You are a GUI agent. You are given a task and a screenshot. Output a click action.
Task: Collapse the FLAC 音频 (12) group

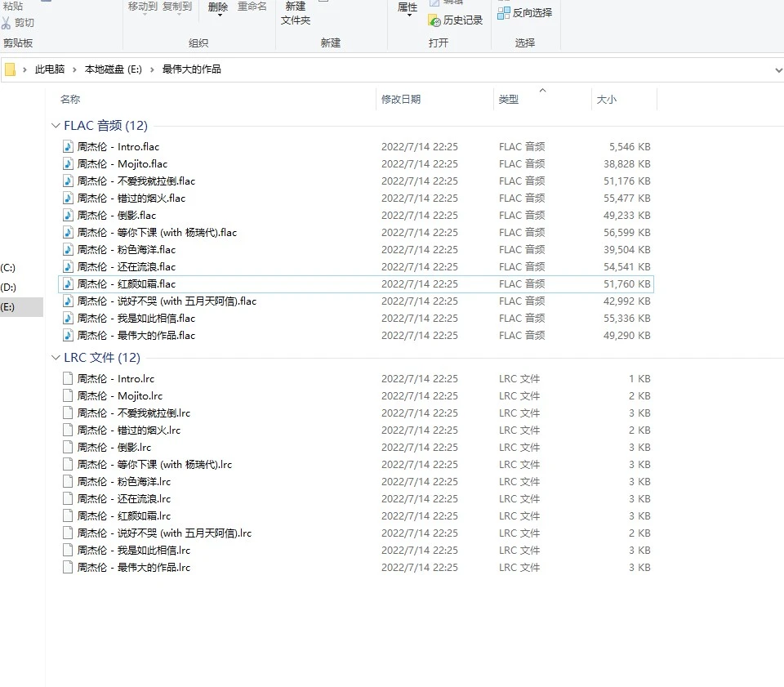coord(56,126)
